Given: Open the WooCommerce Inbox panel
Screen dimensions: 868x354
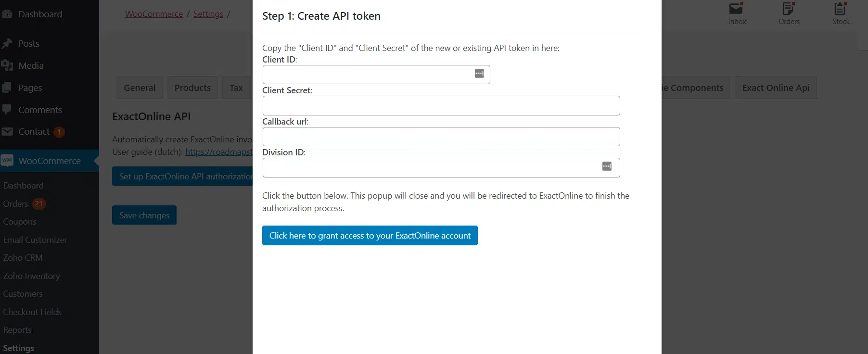Looking at the screenshot, I should pos(737,13).
